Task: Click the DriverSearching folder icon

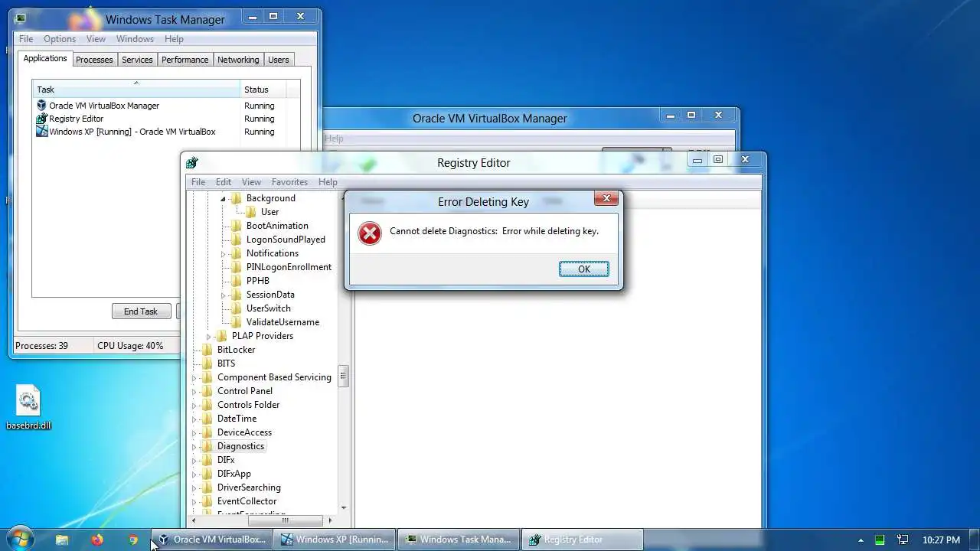Action: (x=207, y=487)
